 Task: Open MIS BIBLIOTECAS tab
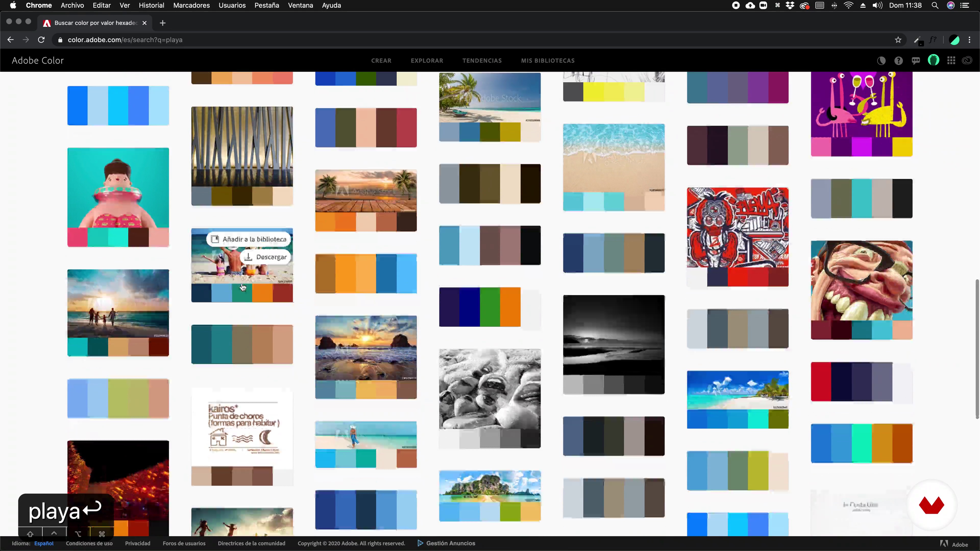(548, 60)
